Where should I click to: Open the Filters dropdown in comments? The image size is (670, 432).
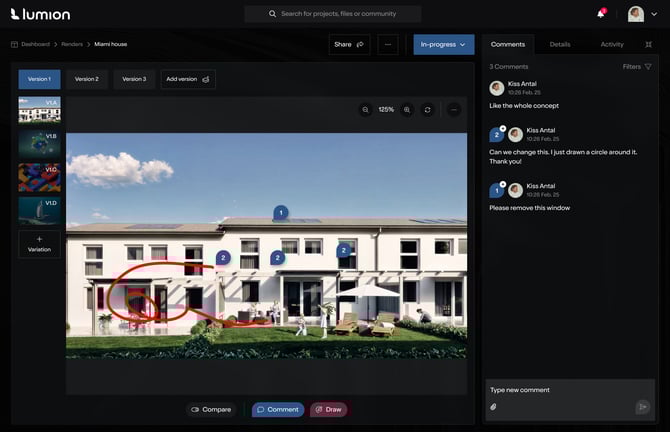pyautogui.click(x=637, y=67)
